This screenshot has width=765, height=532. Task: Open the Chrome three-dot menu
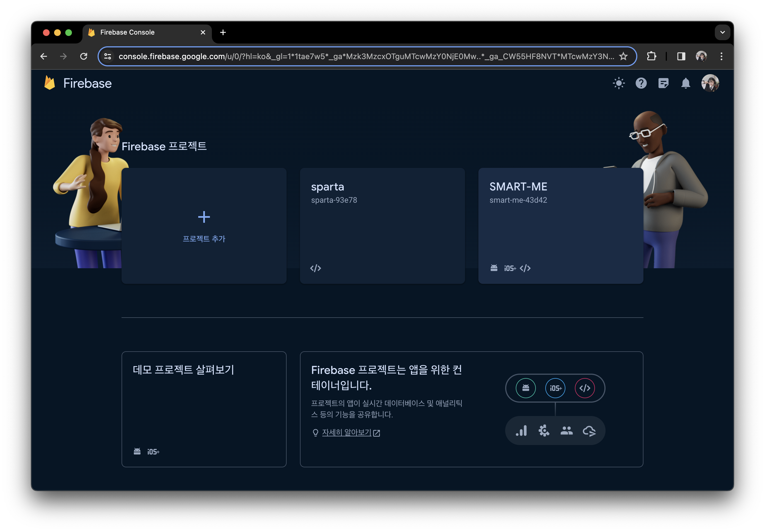tap(721, 56)
